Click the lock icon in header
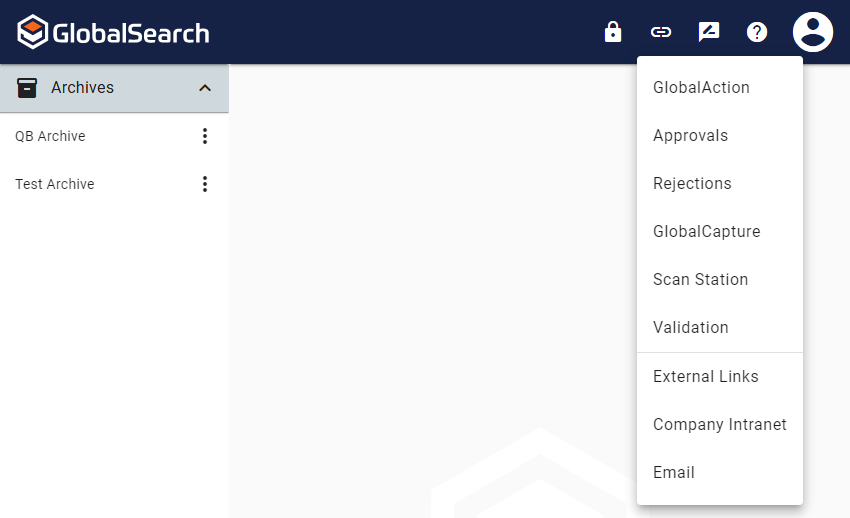 click(x=613, y=32)
